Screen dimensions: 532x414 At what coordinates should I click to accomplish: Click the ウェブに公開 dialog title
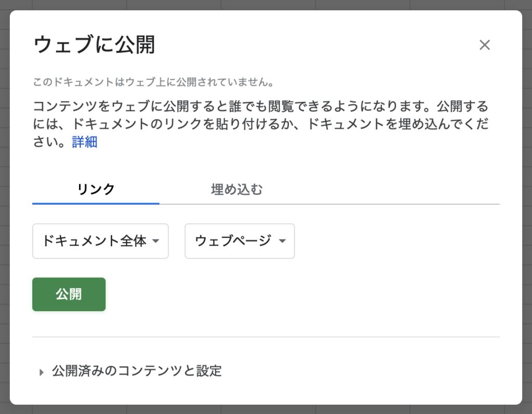(95, 45)
